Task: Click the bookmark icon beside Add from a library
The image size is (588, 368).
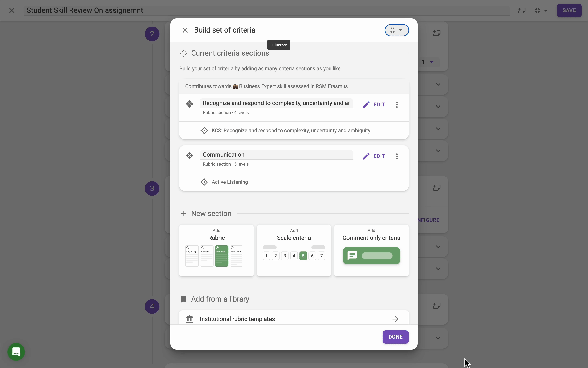Action: point(184,299)
